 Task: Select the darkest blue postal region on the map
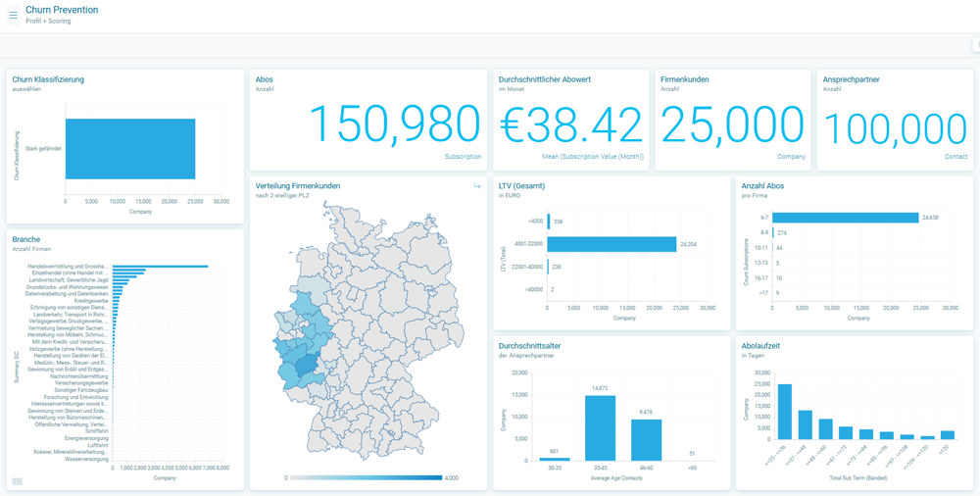306,366
